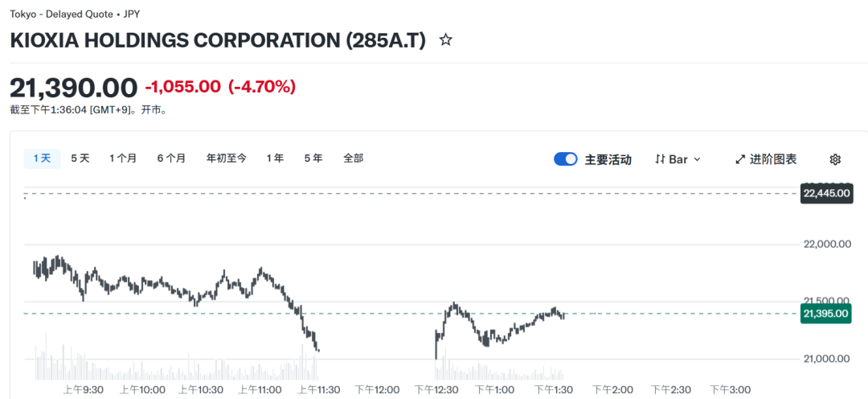Switch to the 5天 range tab

click(x=80, y=158)
